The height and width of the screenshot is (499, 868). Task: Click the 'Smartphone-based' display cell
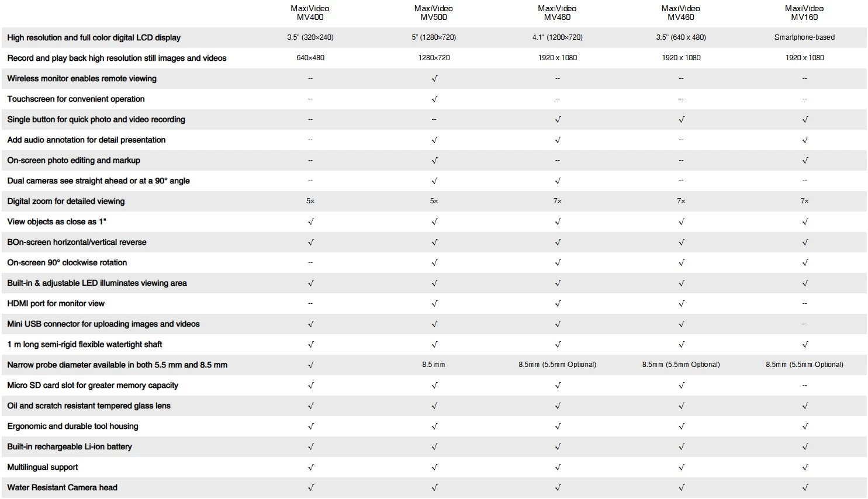click(x=804, y=37)
